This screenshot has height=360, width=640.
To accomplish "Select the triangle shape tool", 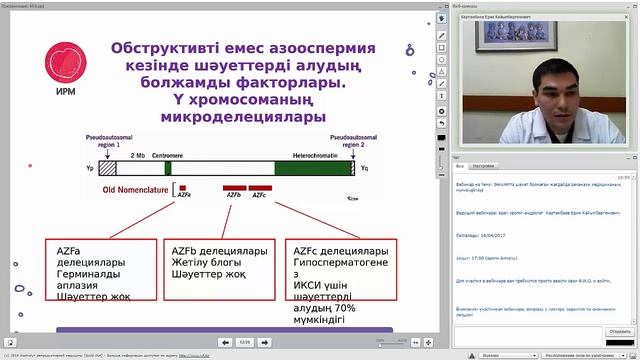I will [442, 72].
